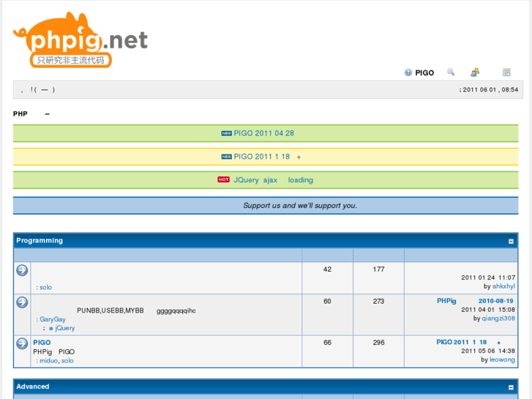532x399 pixels.
Task: Click the PIGO header link
Action: pos(424,72)
